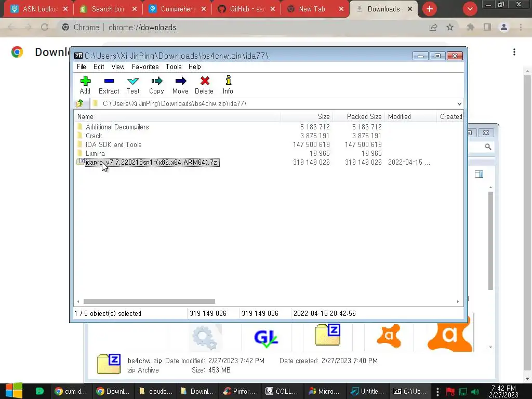Open the File menu
532x399 pixels.
coord(82,66)
